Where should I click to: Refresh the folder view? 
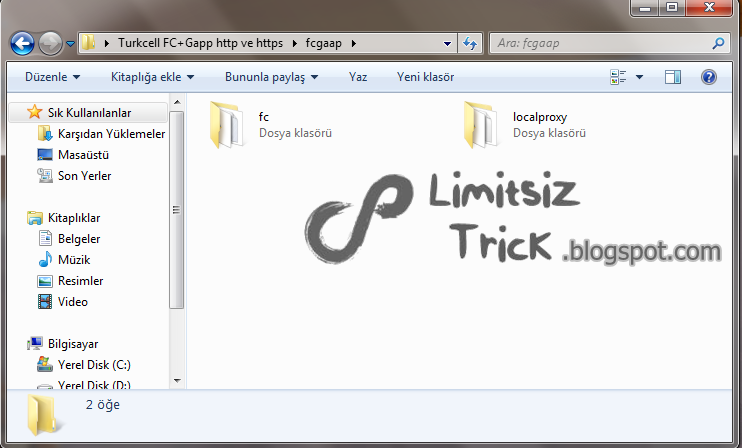tap(470, 43)
